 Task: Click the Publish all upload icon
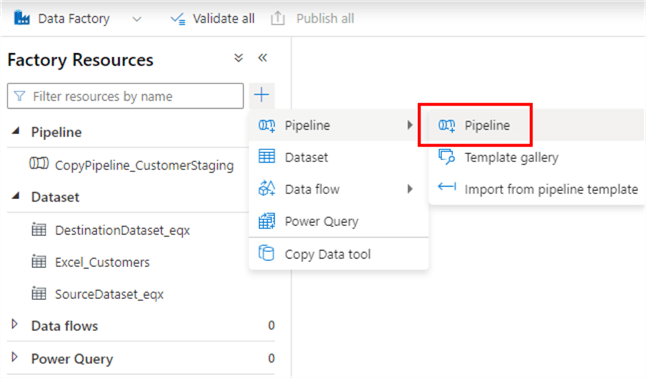coord(278,19)
